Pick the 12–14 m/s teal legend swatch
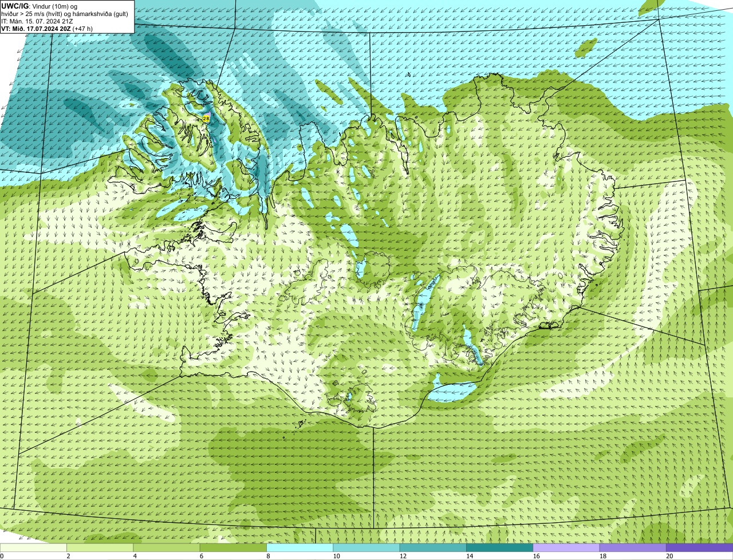 tap(433, 547)
